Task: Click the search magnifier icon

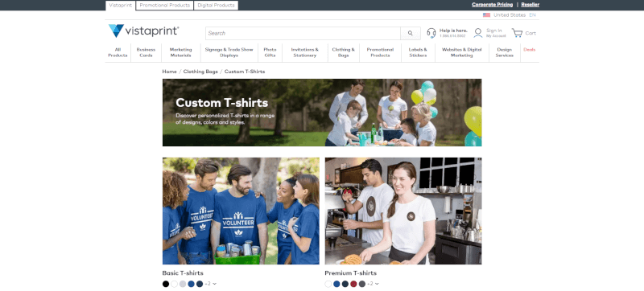Action: 411,33
